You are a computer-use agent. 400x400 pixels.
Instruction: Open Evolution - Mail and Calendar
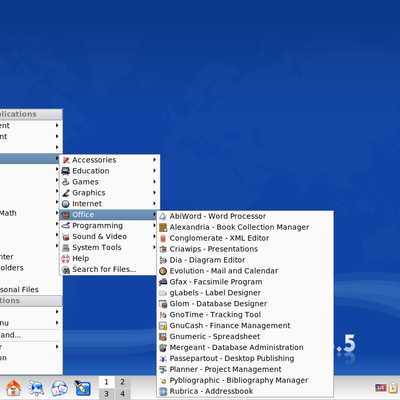click(x=245, y=271)
